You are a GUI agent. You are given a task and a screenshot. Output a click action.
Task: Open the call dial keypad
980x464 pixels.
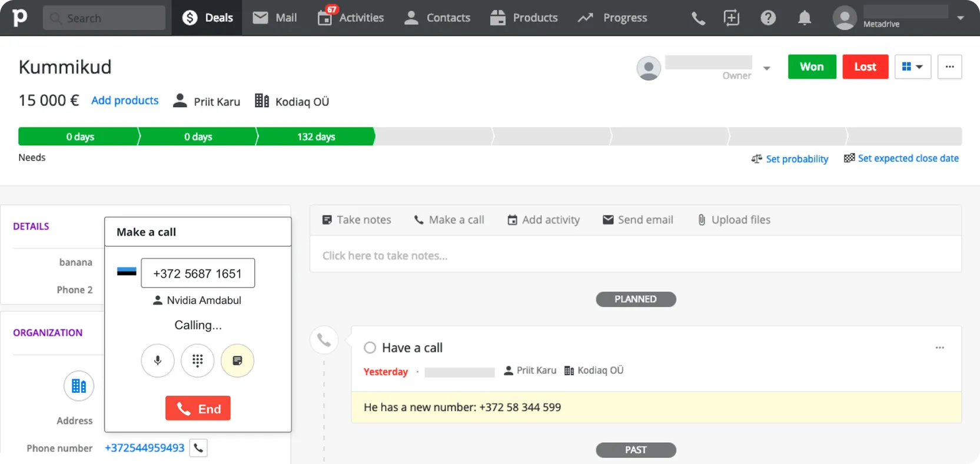coord(197,360)
